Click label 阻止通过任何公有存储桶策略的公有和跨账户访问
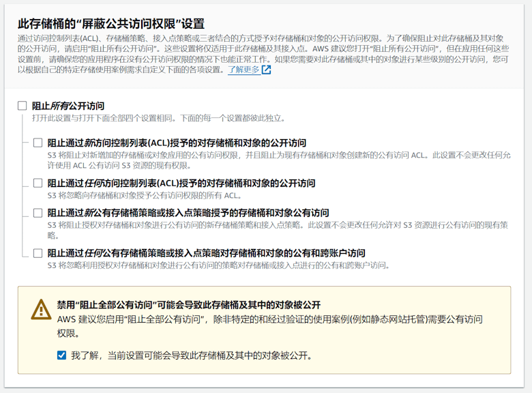The height and width of the screenshot is (393, 532). [x=206, y=253]
